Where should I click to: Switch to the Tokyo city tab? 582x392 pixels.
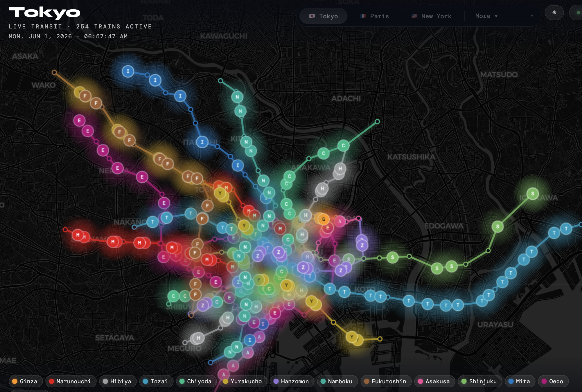point(324,16)
